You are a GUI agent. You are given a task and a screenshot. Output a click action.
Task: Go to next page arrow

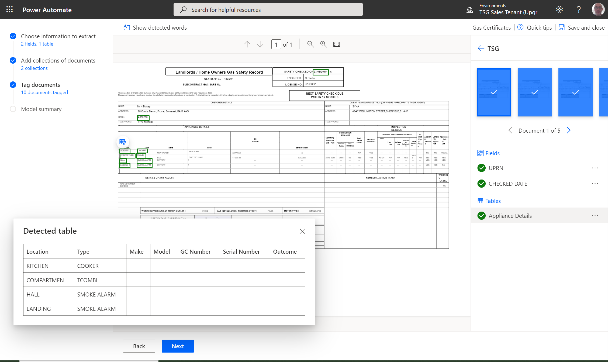point(260,44)
